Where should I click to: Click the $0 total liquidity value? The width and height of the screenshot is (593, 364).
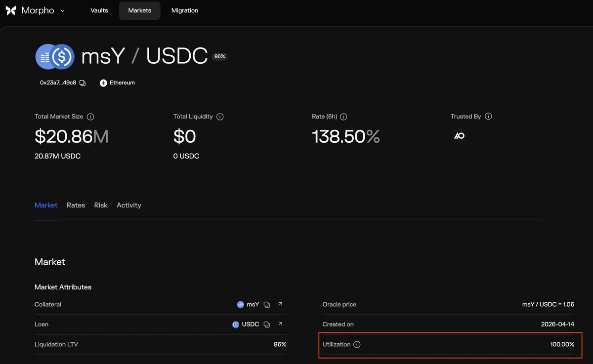(x=185, y=136)
